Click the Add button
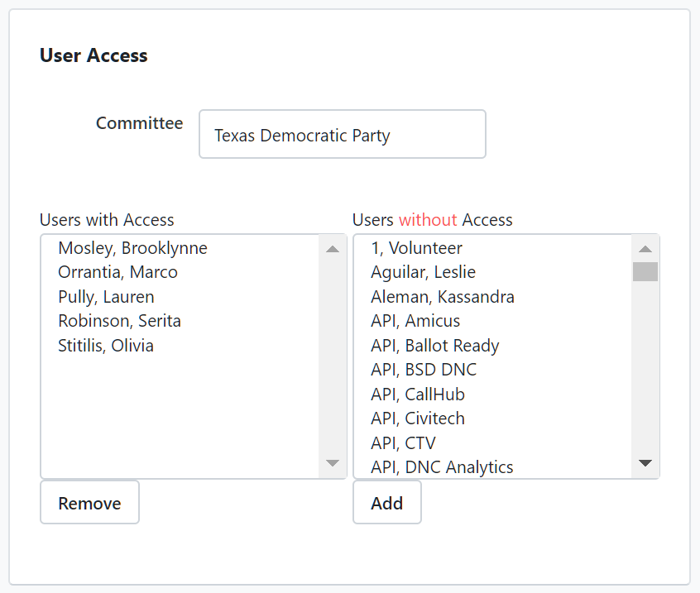The image size is (700, 593). tap(386, 503)
